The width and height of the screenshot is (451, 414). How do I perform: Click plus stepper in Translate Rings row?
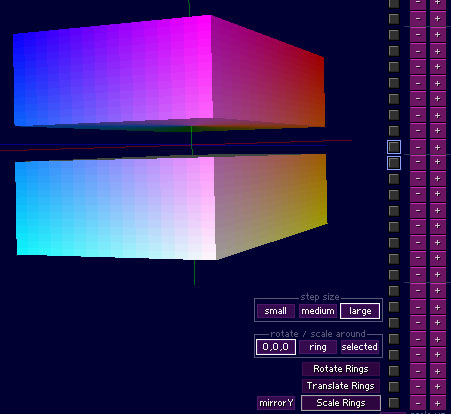tap(438, 387)
